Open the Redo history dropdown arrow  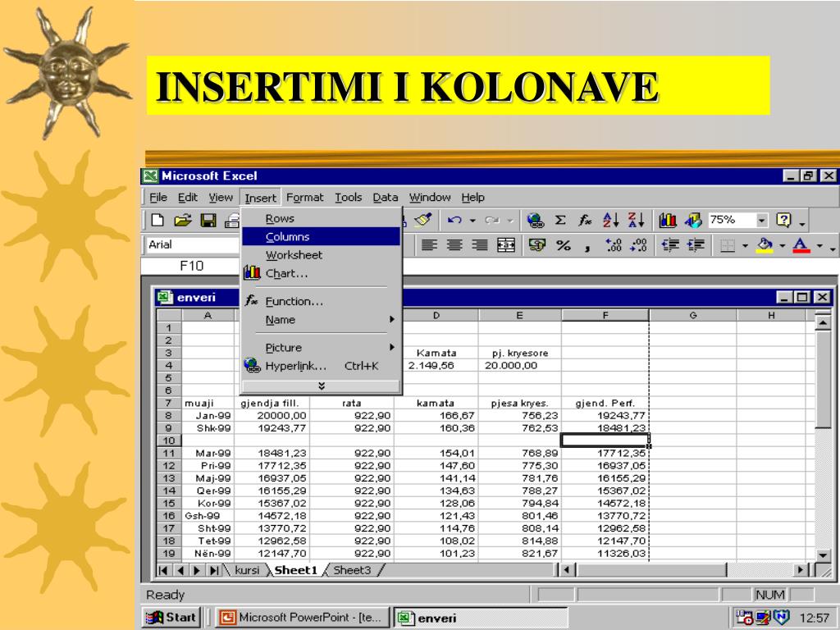510,220
